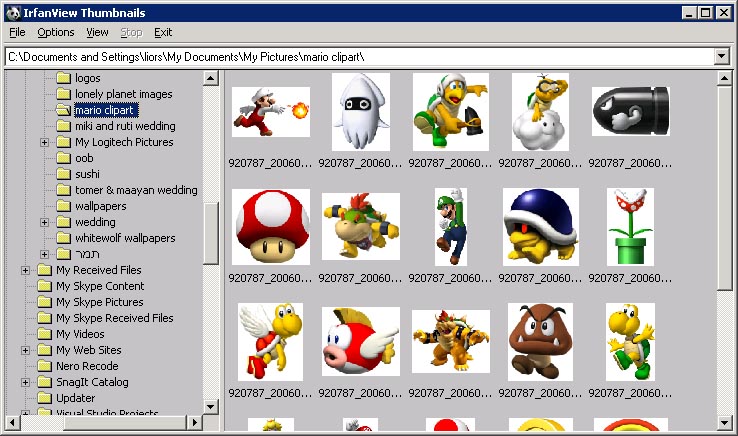Click the folder tree vertical scrollbar thumb
The height and width of the screenshot is (436, 738).
(211, 234)
